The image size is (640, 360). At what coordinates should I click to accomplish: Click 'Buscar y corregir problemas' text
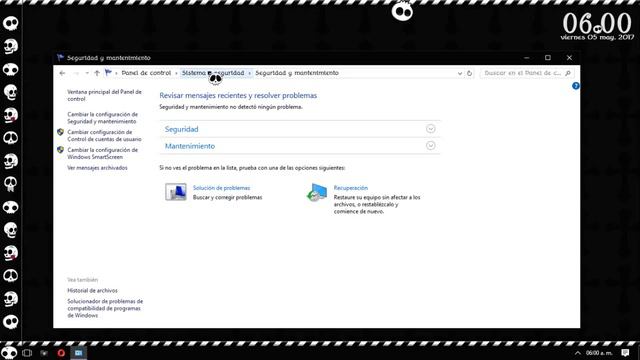tap(227, 198)
